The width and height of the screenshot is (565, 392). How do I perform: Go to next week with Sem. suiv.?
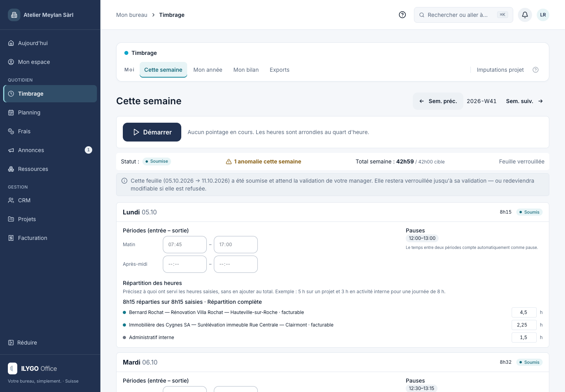(x=525, y=101)
